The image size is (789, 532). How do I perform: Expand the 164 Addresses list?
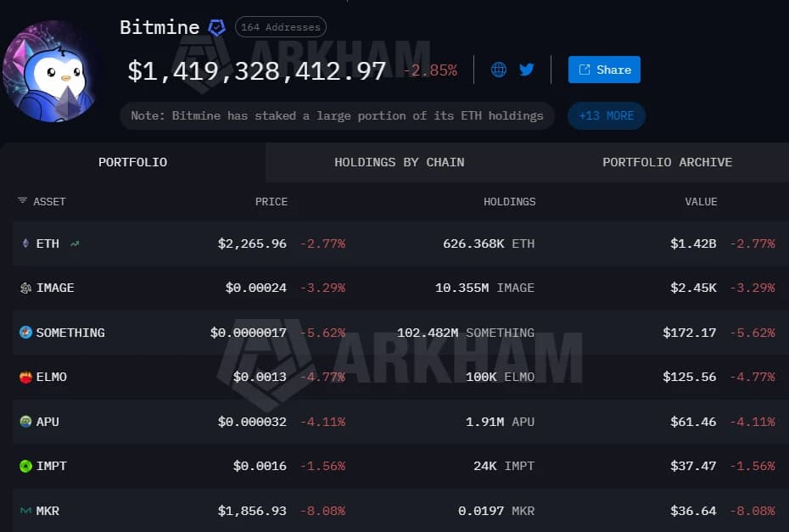280,26
